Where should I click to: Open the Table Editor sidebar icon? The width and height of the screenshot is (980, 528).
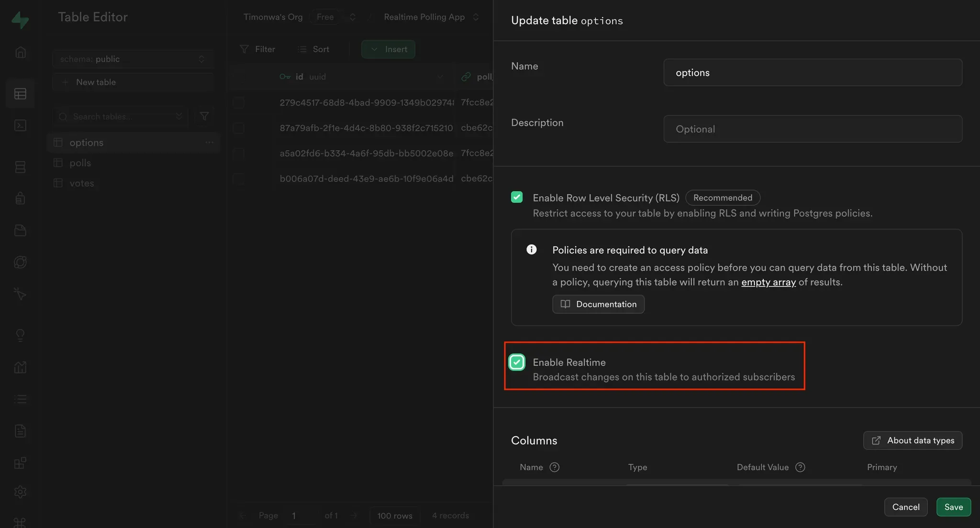pos(20,94)
